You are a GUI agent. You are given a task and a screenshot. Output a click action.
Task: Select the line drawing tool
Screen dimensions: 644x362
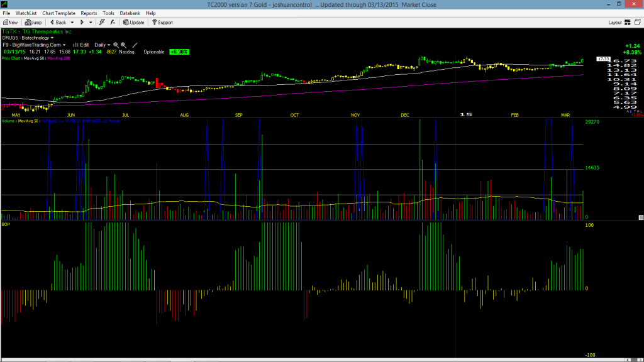coord(135,45)
